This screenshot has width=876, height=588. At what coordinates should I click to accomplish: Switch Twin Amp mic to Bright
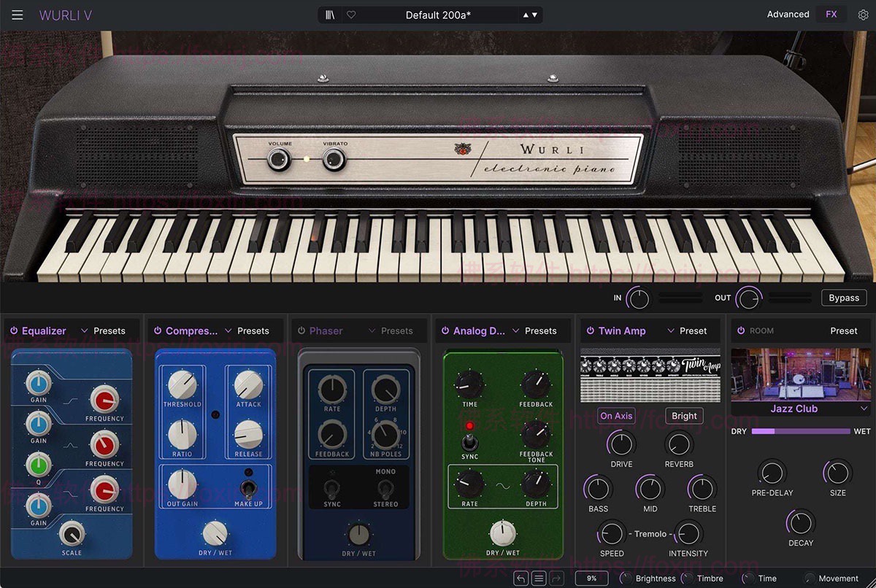683,416
